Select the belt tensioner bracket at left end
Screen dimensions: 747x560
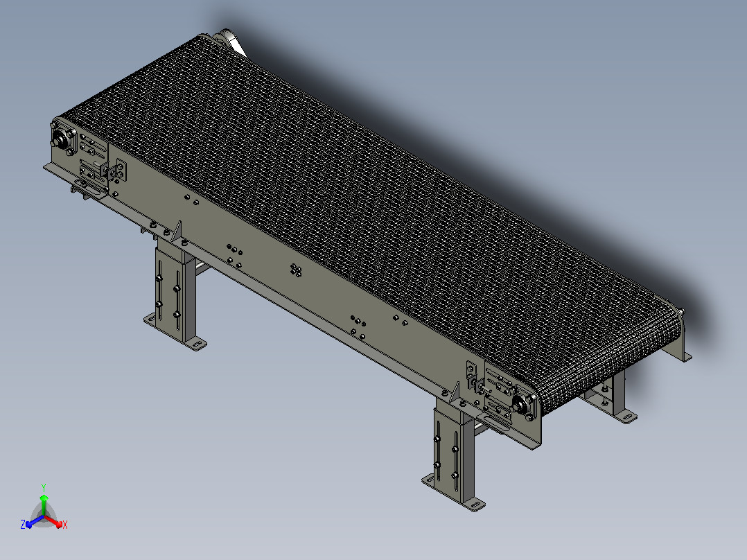[115, 170]
